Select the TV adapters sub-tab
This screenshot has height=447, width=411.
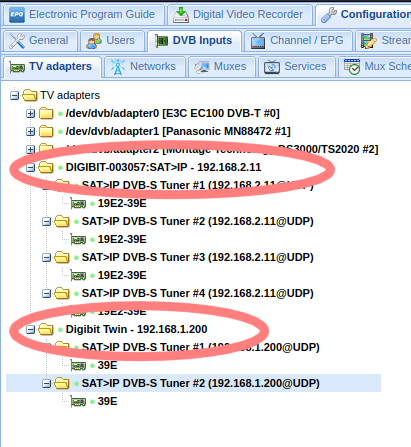pyautogui.click(x=52, y=67)
